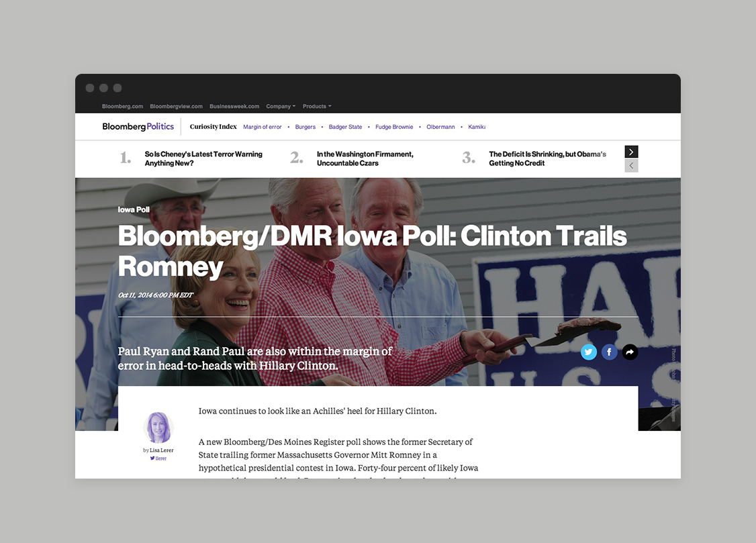756x543 pixels.
Task: Share the article on Facebook
Action: [609, 352]
